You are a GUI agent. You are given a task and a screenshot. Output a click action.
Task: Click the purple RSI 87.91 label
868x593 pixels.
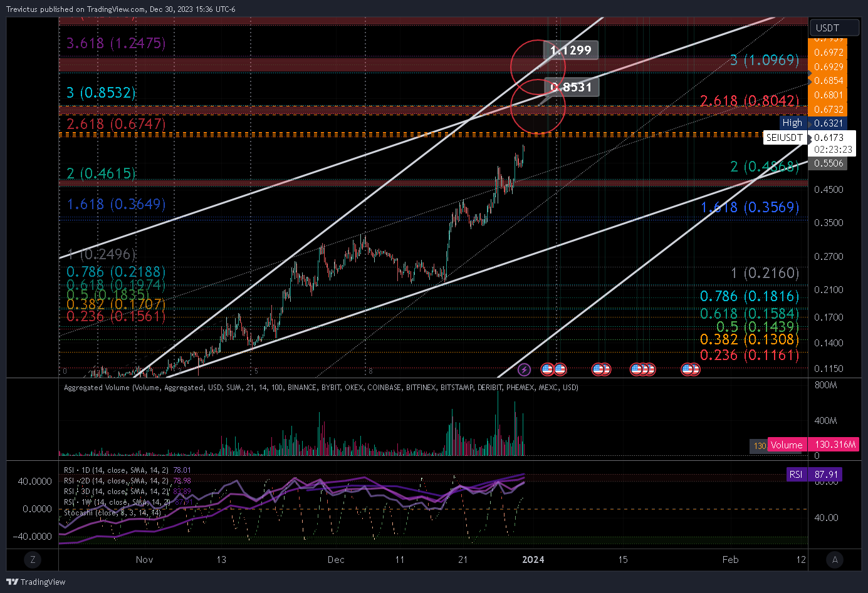815,474
